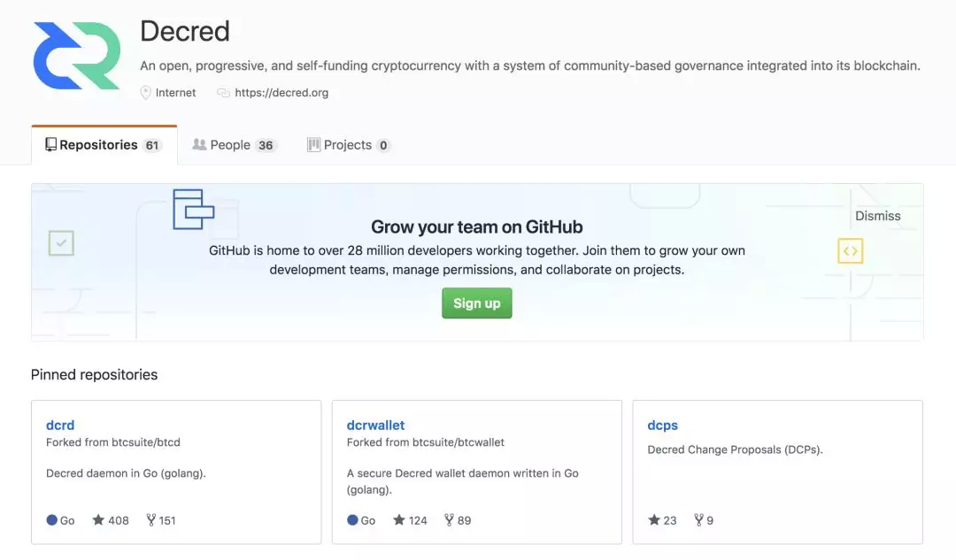Screen dimensions: 956x560
Task: Click the dcrwallet Go language color dot
Action: coord(352,520)
